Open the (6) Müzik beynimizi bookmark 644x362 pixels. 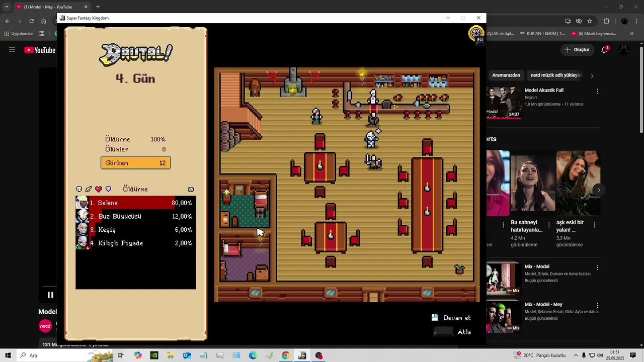(594, 34)
